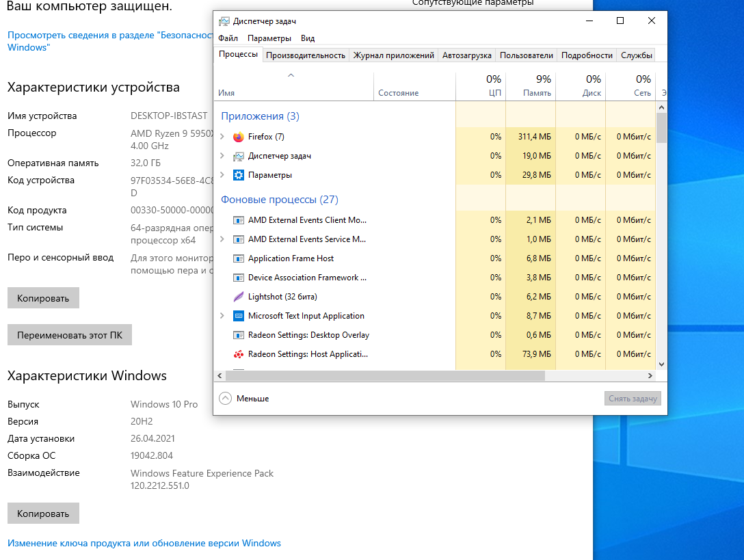744x560 pixels.
Task: Click Копировать under device specifications
Action: (x=43, y=298)
